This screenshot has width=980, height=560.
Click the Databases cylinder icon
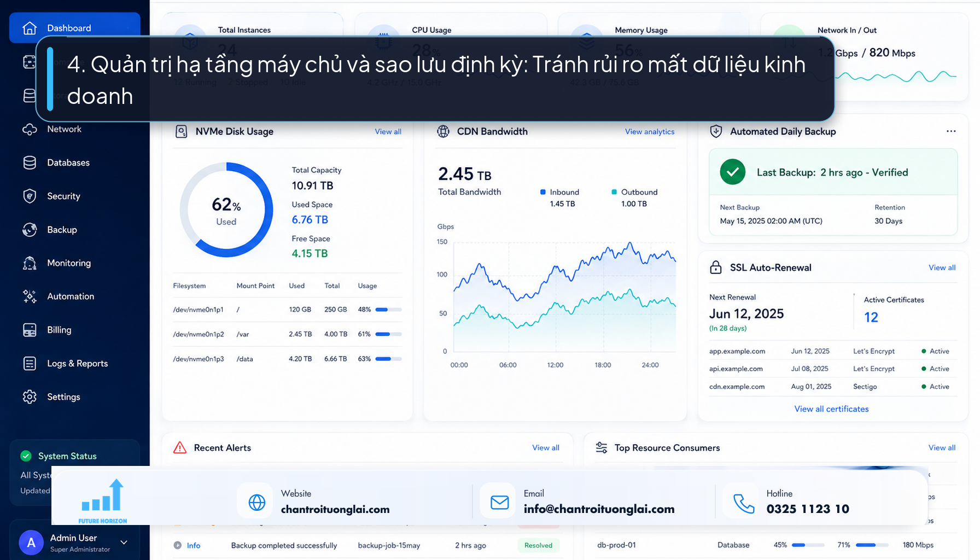pos(30,163)
